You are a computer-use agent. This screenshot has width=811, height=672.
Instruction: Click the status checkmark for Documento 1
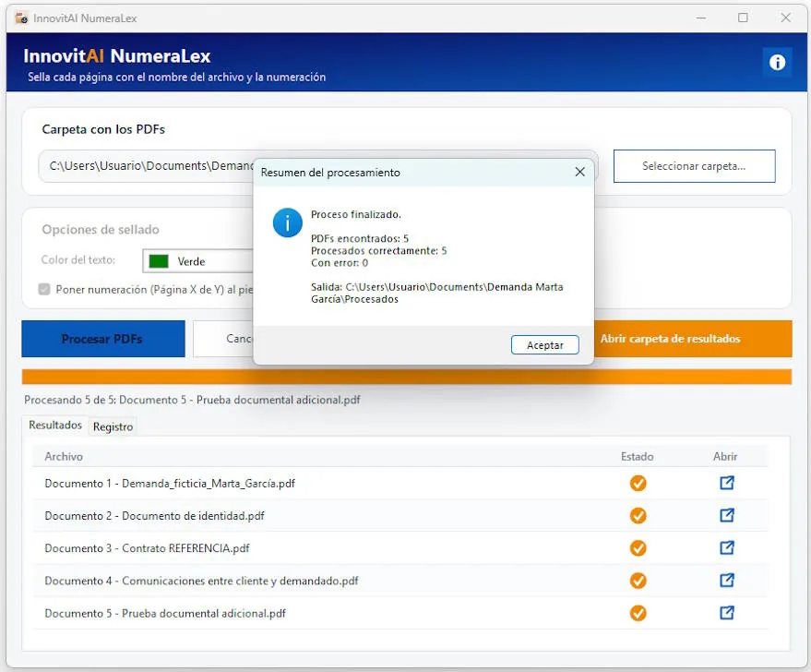[638, 483]
